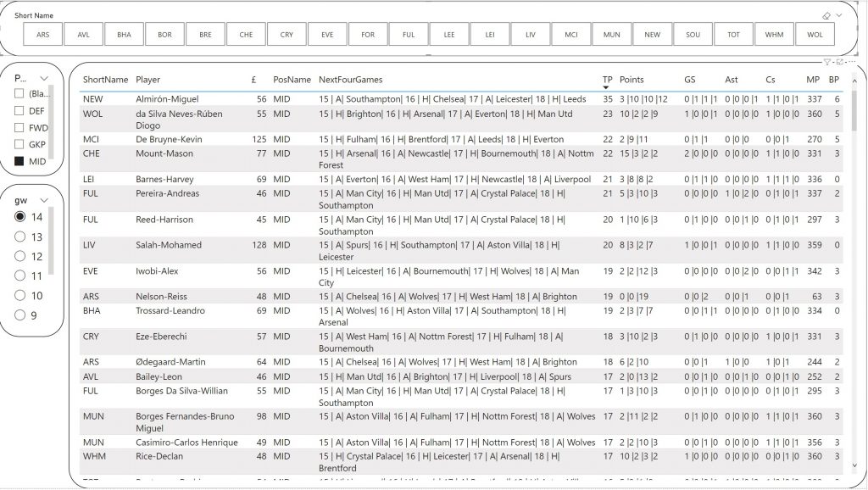Image resolution: width=868 pixels, height=490 pixels.
Task: Select gameweek 10 radio button
Action: pos(20,295)
